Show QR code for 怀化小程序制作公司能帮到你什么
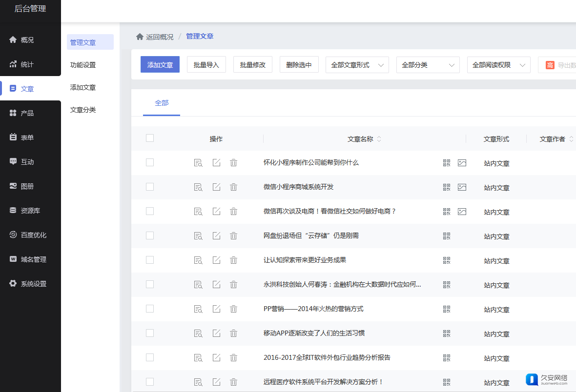 click(x=447, y=162)
